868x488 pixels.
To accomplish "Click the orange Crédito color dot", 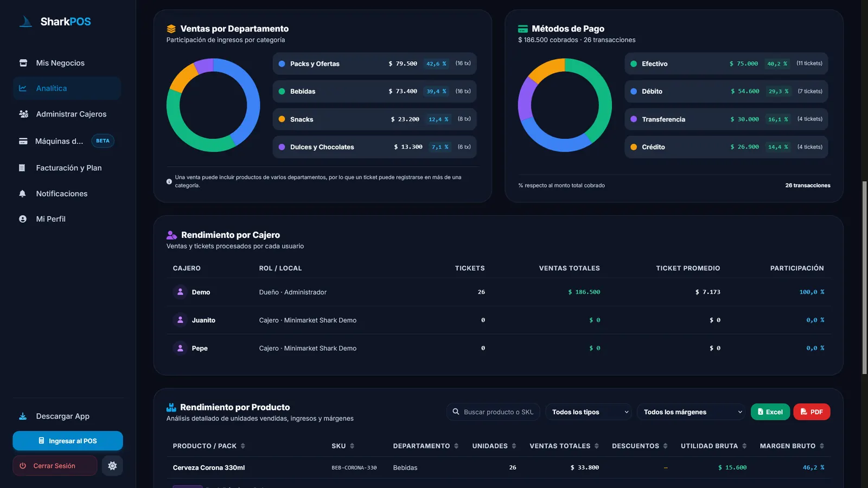I will coord(634,147).
